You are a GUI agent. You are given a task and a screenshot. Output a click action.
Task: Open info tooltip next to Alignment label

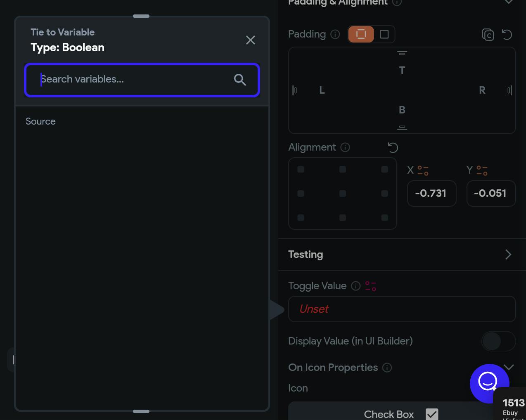coord(345,147)
